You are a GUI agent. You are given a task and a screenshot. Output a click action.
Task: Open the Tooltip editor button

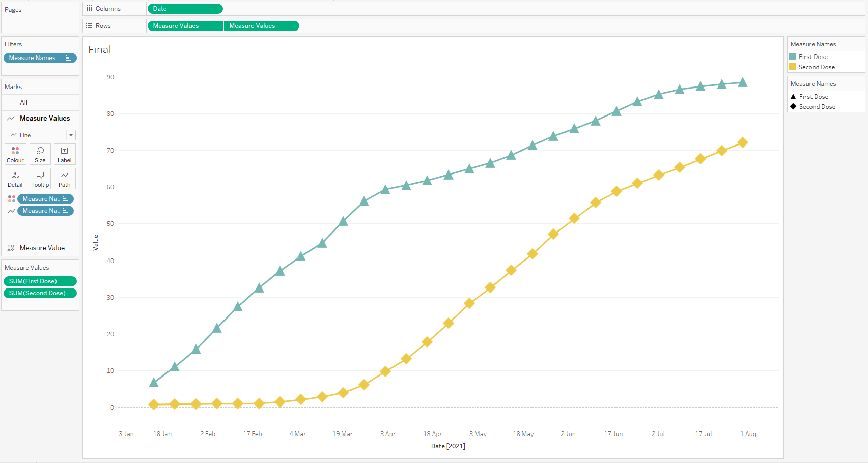coord(40,179)
